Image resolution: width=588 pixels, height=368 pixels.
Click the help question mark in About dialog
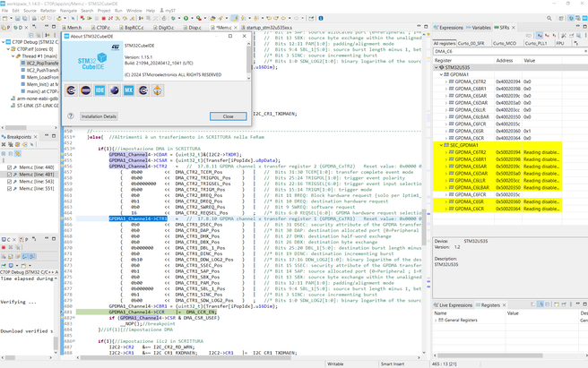coord(71,116)
